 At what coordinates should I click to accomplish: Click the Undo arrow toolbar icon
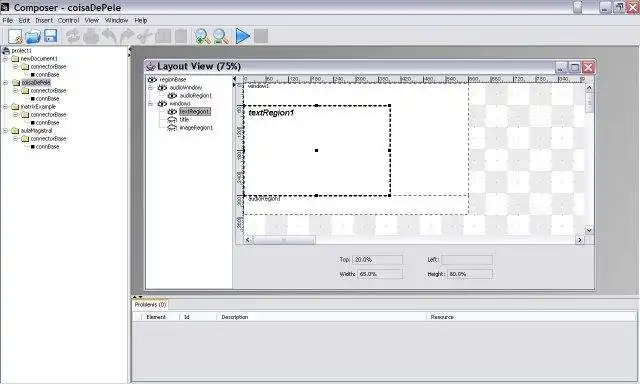pyautogui.click(x=109, y=36)
